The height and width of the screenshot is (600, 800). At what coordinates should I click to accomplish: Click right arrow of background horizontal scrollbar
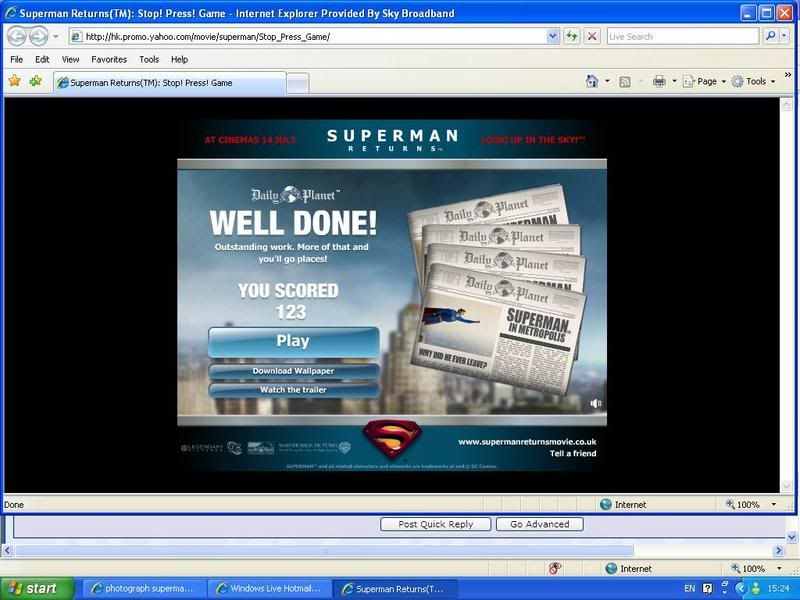779,551
